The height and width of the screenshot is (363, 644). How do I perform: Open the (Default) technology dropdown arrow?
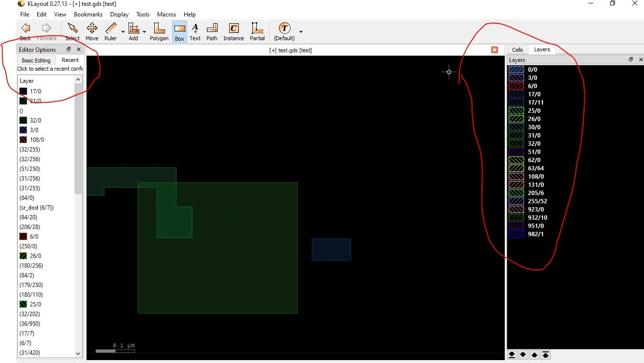[301, 32]
